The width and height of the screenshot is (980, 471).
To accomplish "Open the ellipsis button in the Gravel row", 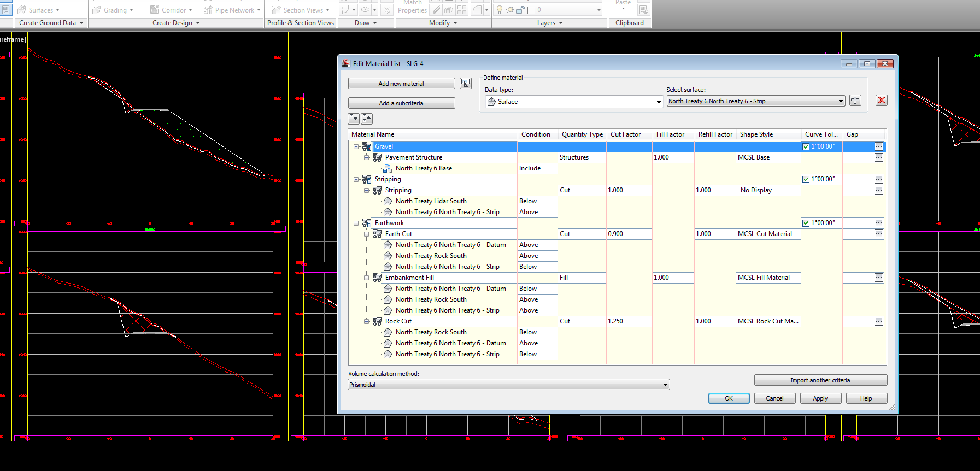I will point(879,146).
